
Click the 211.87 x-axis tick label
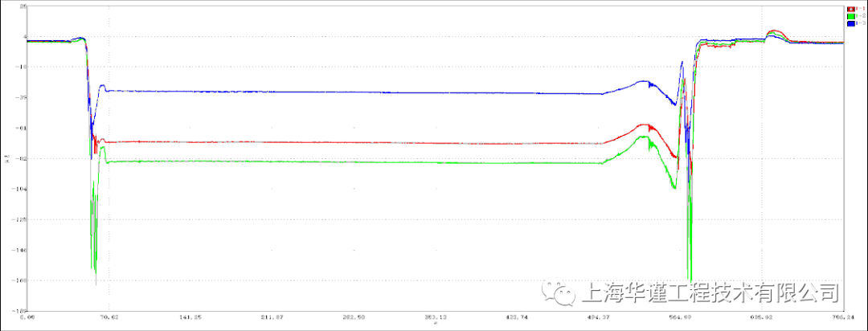coord(272,317)
